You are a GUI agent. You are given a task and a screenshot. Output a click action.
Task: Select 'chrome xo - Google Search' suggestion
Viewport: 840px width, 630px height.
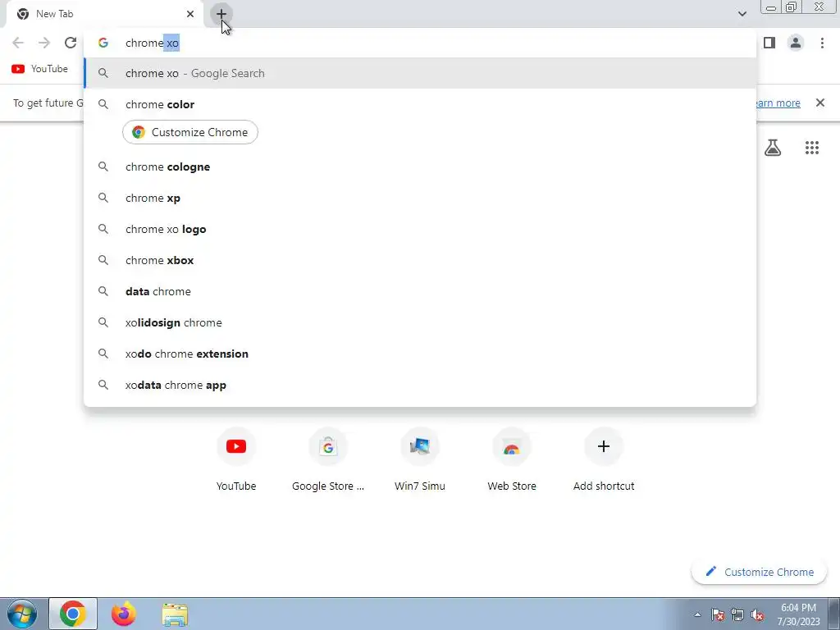pos(420,73)
